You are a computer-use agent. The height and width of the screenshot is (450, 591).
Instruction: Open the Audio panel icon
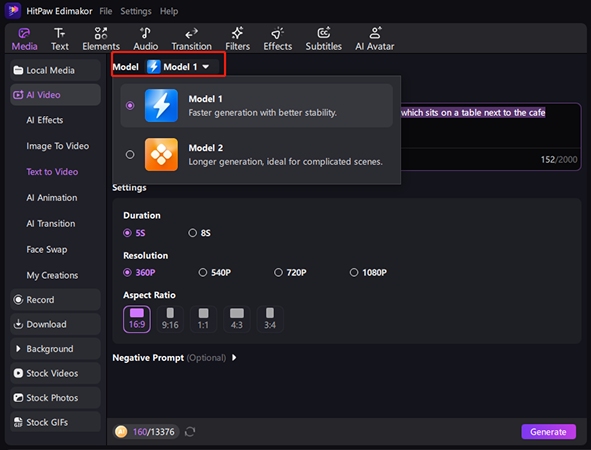click(145, 33)
